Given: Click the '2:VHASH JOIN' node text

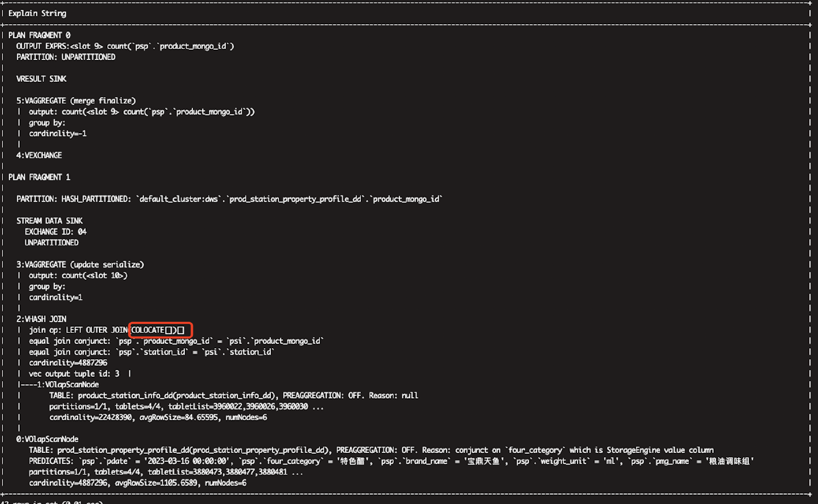Looking at the screenshot, I should 41,319.
